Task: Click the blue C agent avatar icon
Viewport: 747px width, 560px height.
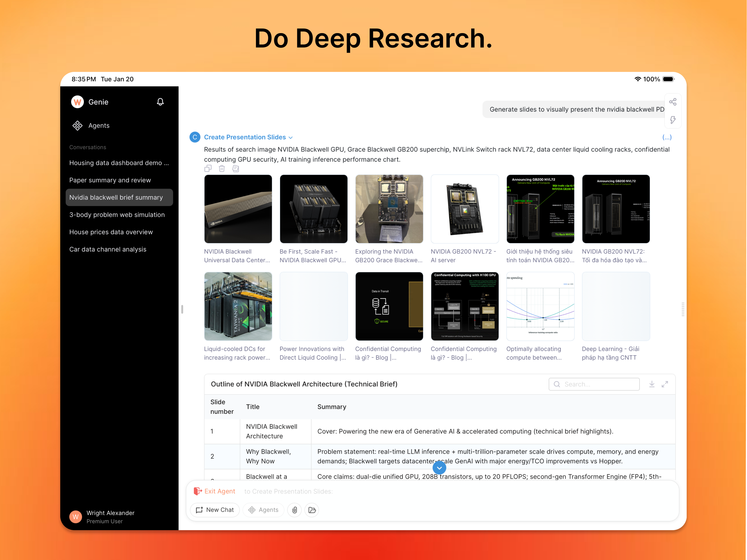Action: (x=195, y=137)
